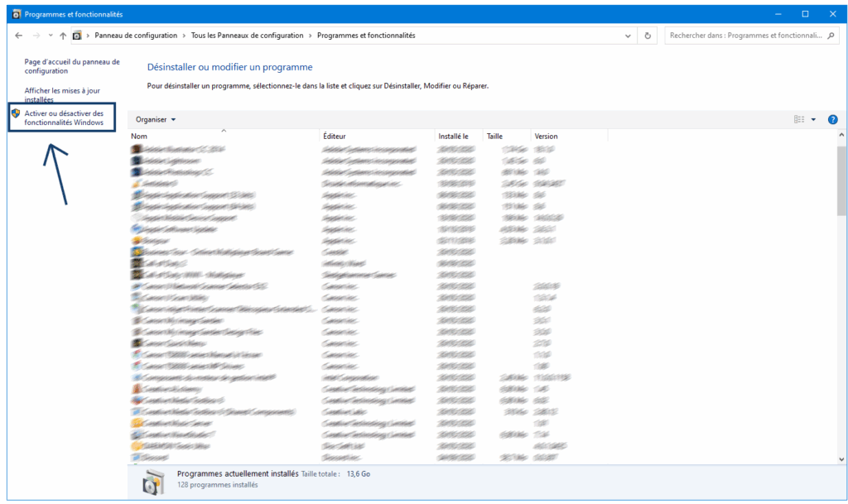This screenshot has height=504, width=848.
Task: Click the Back navigation arrow
Action: (19, 36)
